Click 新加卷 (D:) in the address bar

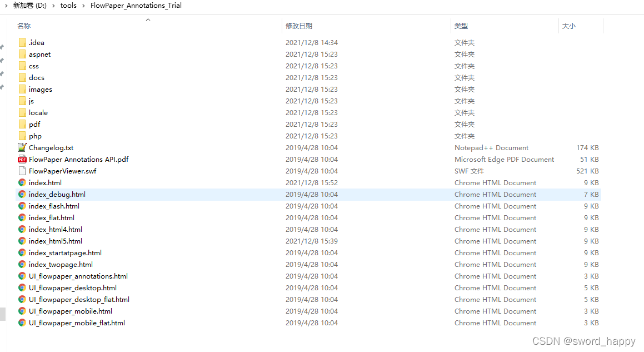(29, 6)
